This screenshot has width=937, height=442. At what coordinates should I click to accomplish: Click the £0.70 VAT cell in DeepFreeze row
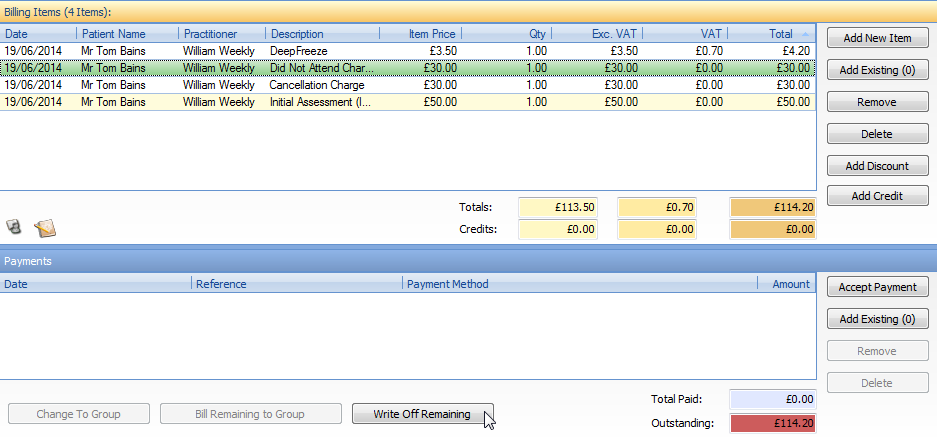coord(708,51)
